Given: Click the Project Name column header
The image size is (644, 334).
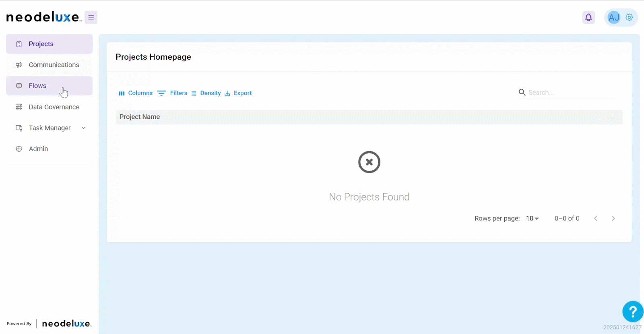Looking at the screenshot, I should coord(140,117).
